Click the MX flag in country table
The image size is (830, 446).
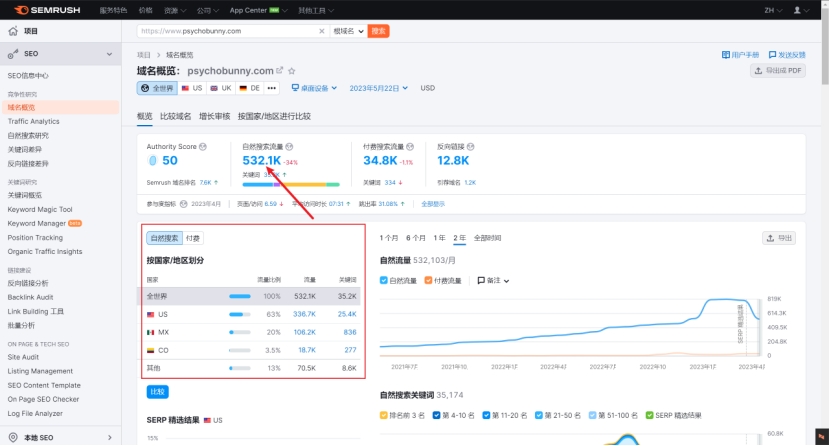[x=150, y=332]
